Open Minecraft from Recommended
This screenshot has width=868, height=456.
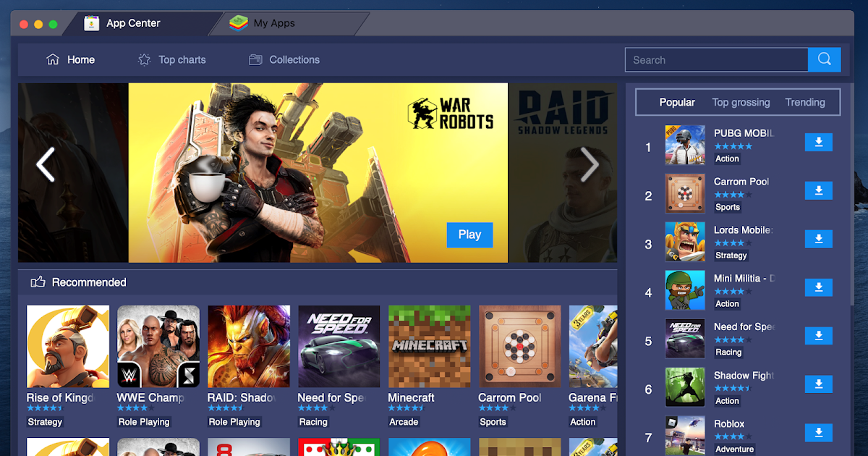tap(429, 346)
